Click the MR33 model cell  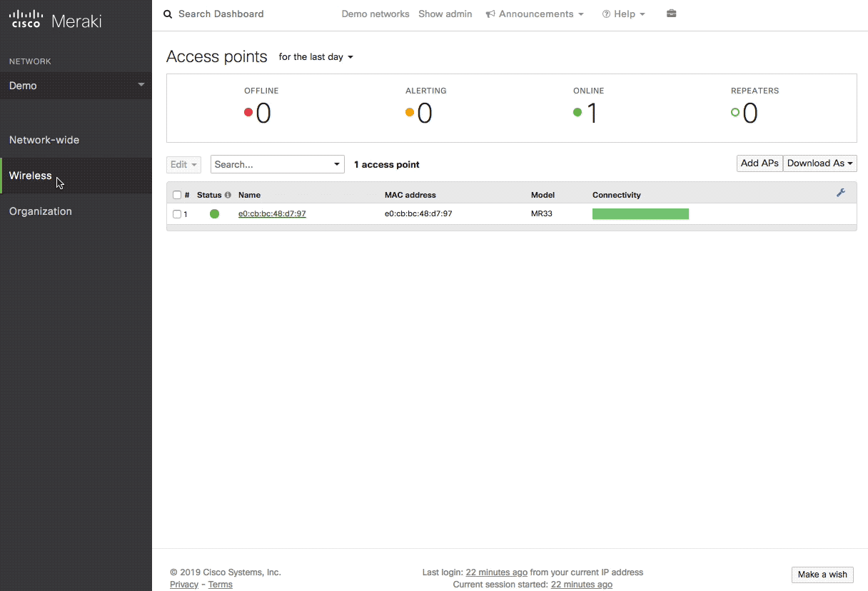tap(542, 214)
